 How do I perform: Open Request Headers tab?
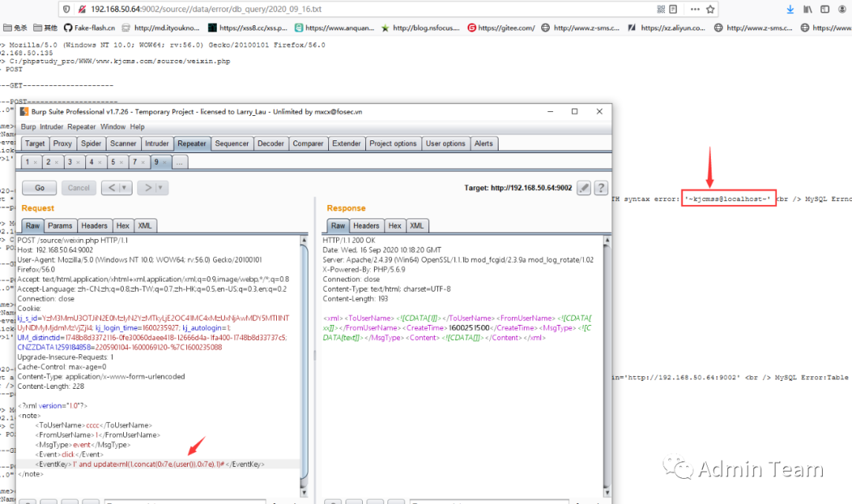click(x=95, y=226)
